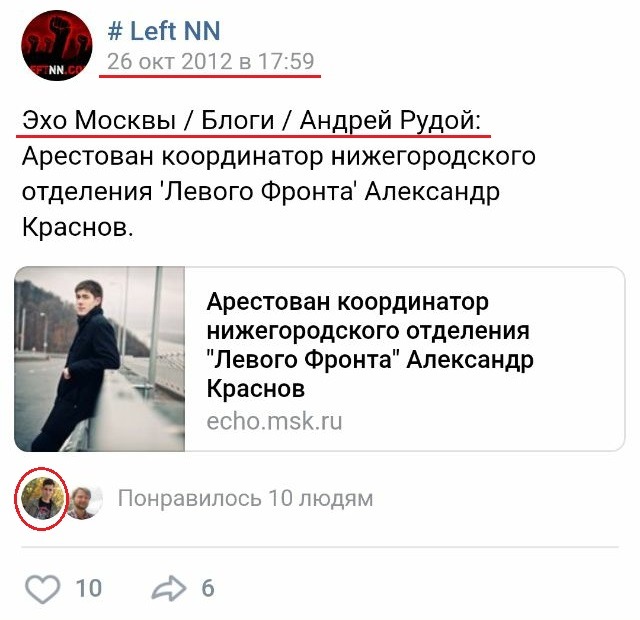Open the # Left NN group page
640x620 pixels.
click(x=164, y=31)
